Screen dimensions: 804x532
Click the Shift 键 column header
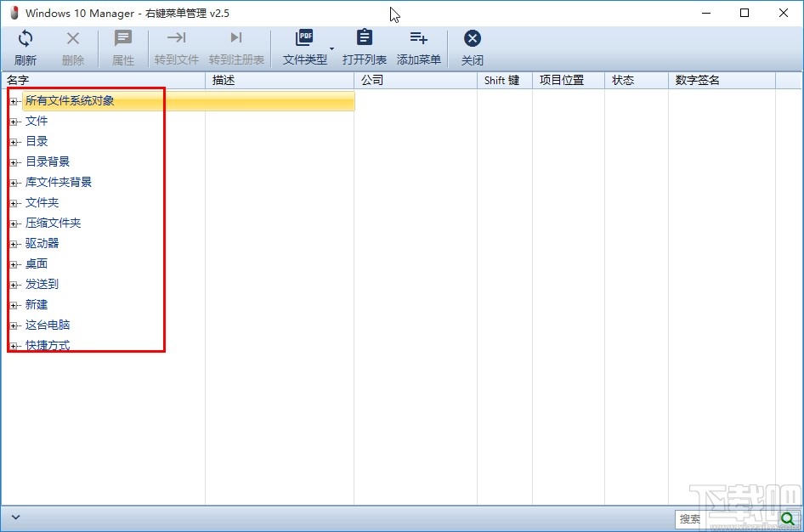tap(503, 79)
